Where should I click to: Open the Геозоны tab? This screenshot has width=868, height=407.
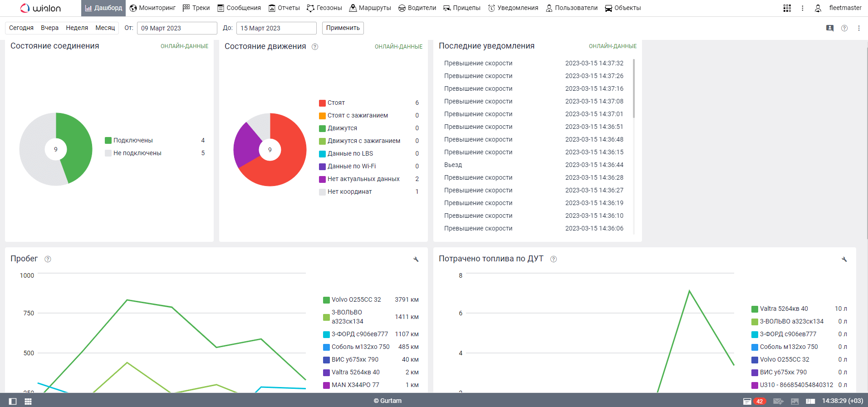click(x=324, y=8)
